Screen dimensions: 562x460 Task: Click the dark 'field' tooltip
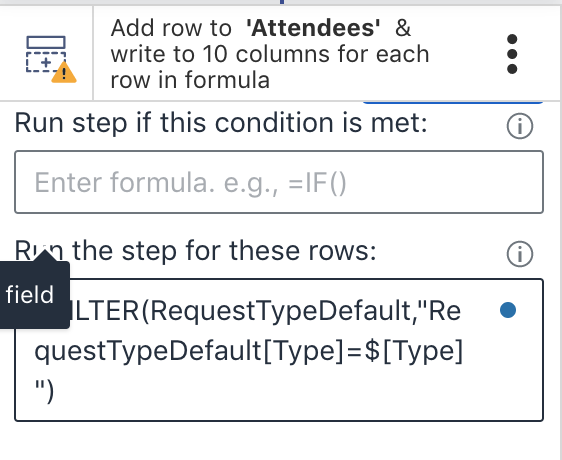[33, 295]
